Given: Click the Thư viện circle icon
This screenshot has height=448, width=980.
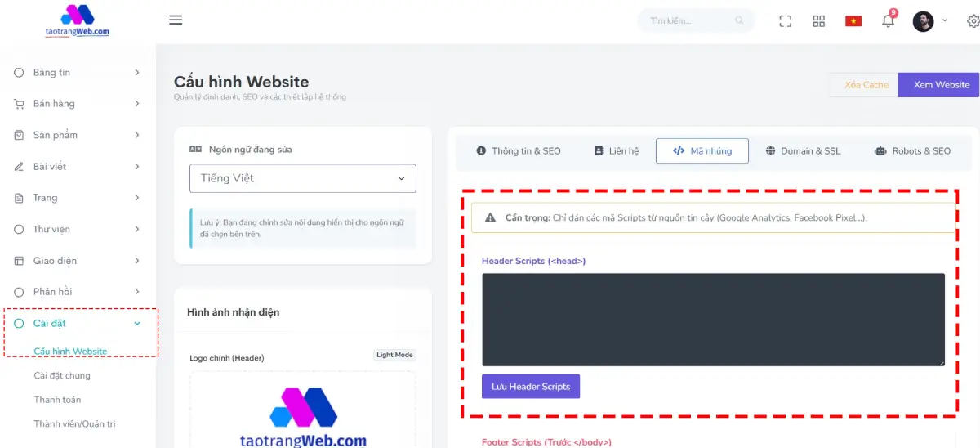Looking at the screenshot, I should click(19, 229).
